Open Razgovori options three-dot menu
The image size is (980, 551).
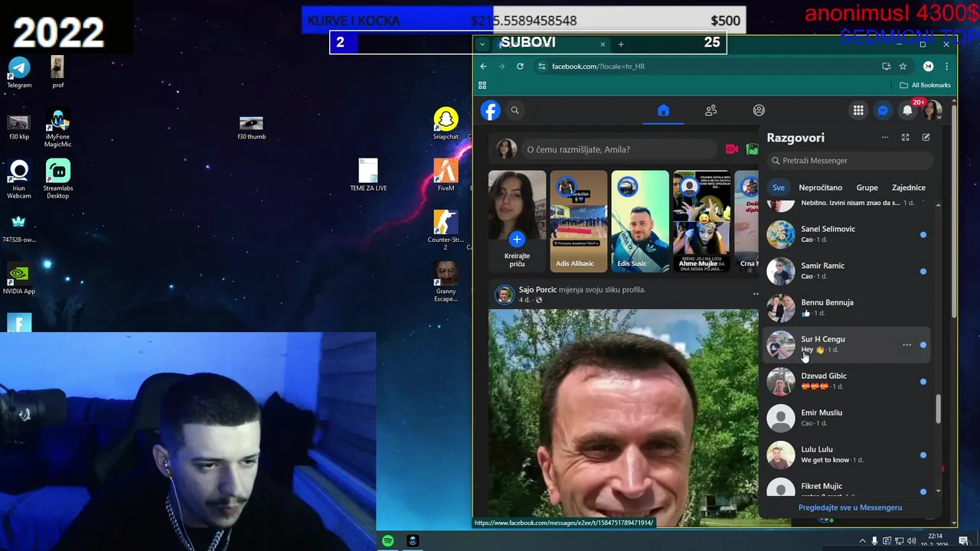point(884,138)
